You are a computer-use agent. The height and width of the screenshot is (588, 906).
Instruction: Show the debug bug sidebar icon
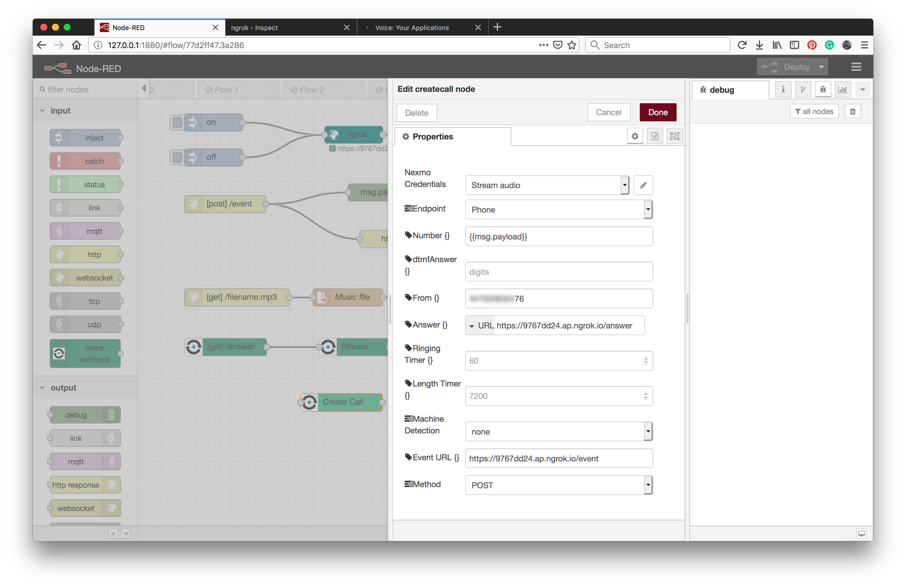[x=823, y=90]
